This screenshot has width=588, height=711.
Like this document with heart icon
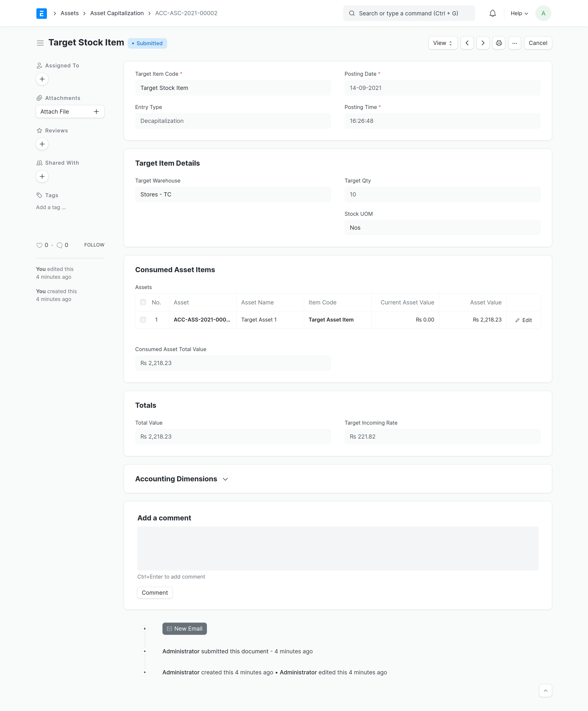(39, 245)
